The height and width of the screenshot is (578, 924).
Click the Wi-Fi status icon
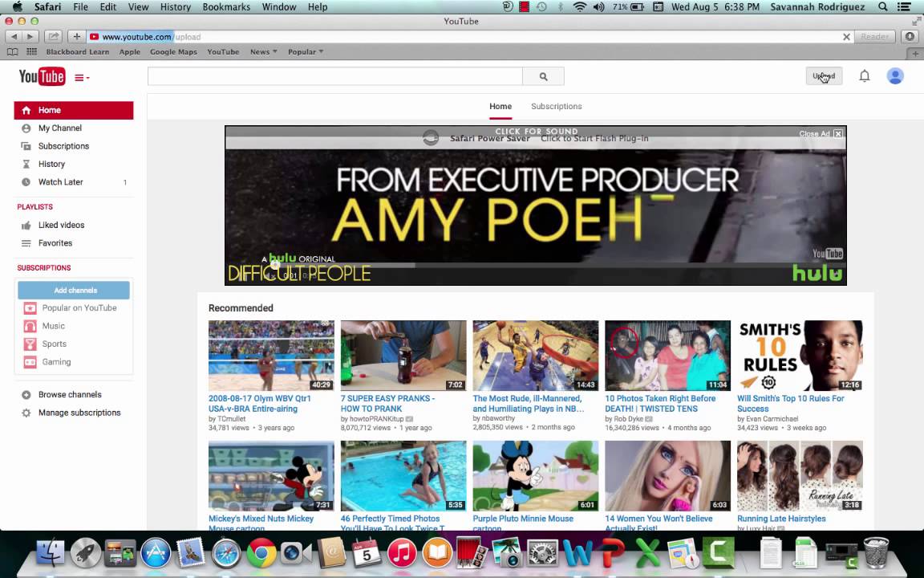click(580, 7)
